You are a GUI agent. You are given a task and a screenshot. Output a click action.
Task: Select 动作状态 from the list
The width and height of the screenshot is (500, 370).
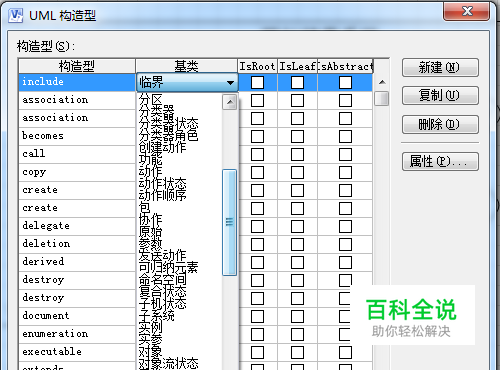click(162, 183)
